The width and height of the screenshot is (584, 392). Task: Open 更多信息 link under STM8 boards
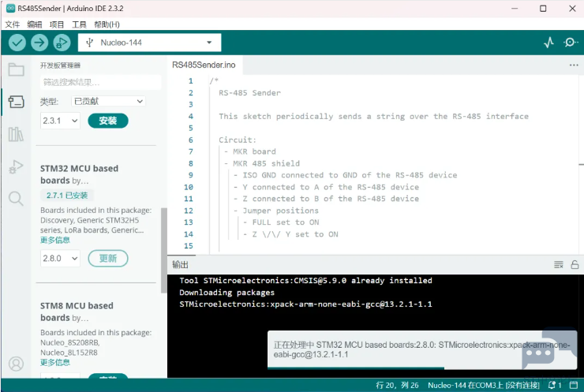[x=55, y=363]
